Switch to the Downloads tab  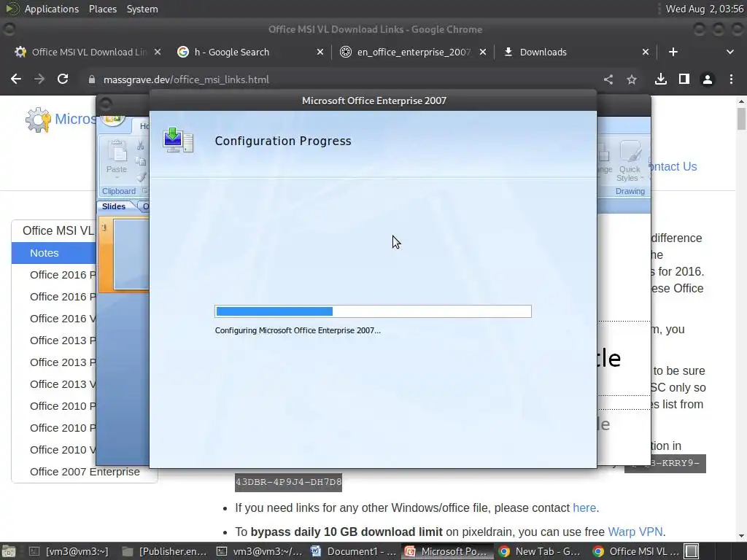(572, 52)
